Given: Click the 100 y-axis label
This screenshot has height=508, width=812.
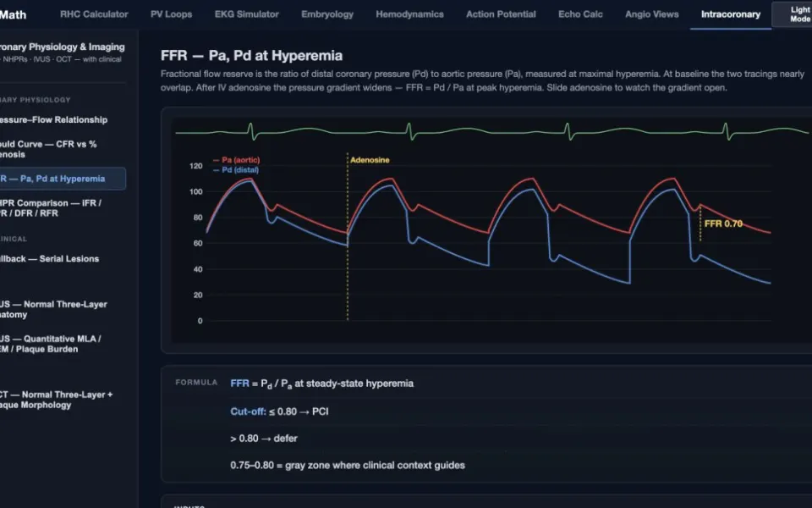Looking at the screenshot, I should coord(196,192).
